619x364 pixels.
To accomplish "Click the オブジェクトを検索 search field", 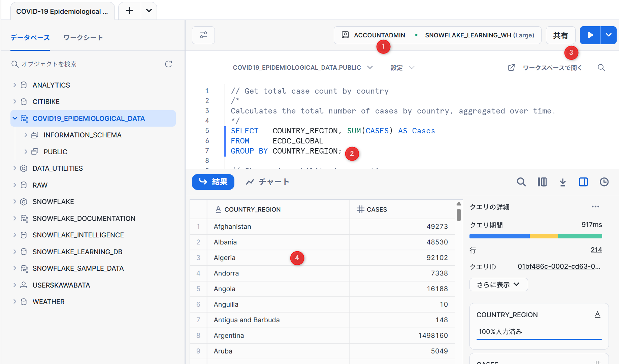I will pyautogui.click(x=86, y=64).
